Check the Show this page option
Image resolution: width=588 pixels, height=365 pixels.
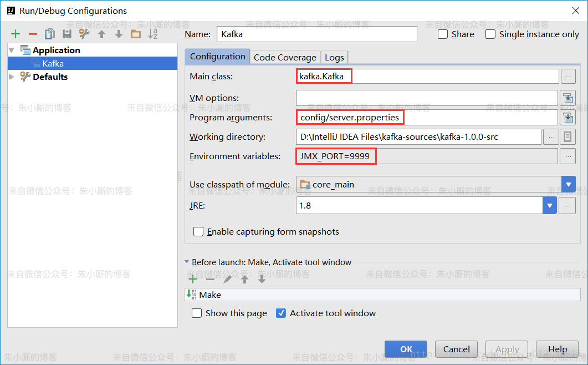[x=197, y=313]
